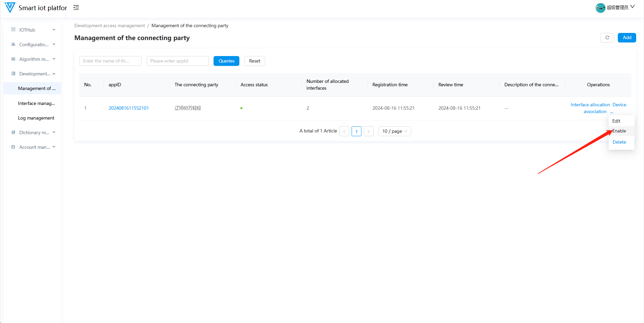Click the super admin avatar icon
This screenshot has height=323, width=644.
pyautogui.click(x=600, y=7)
